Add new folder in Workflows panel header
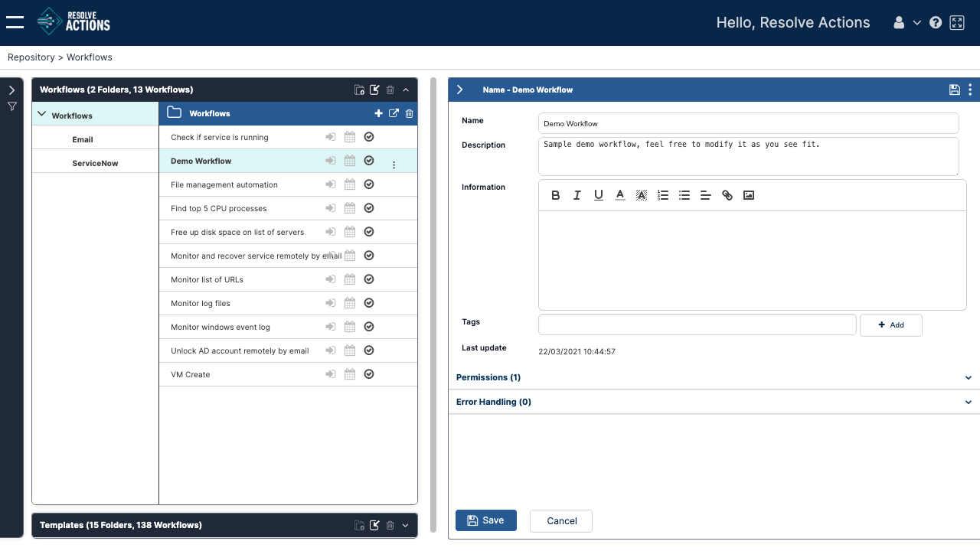This screenshot has height=551, width=980. pyautogui.click(x=360, y=90)
